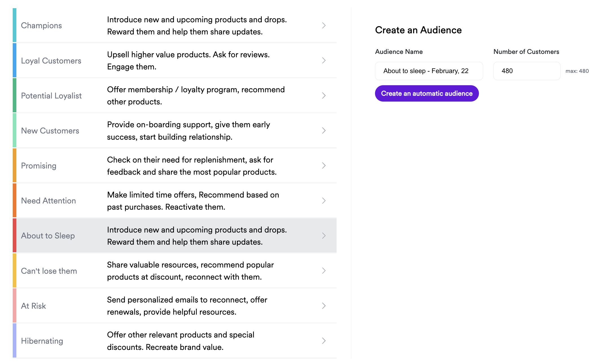Click the New Customers chevron arrow
This screenshot has width=606, height=364.
pyautogui.click(x=324, y=131)
